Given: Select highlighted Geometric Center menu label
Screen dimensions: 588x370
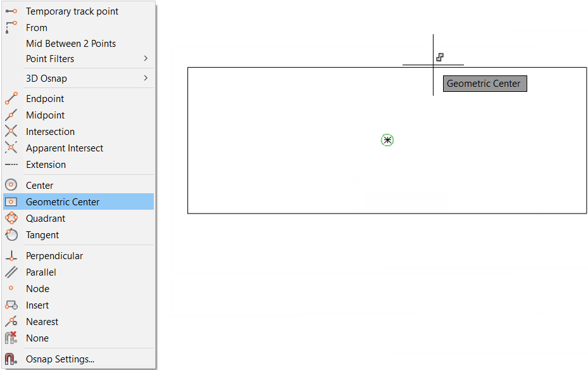Looking at the screenshot, I should coord(63,202).
